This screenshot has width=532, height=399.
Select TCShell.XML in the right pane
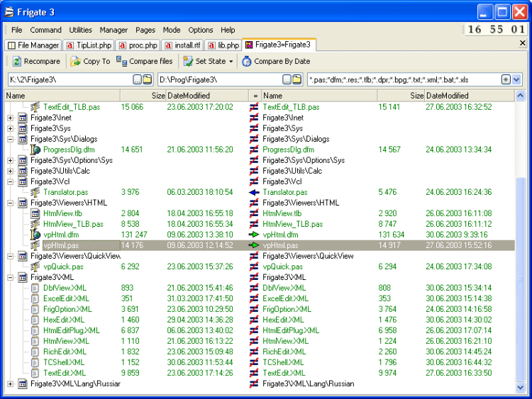click(283, 362)
